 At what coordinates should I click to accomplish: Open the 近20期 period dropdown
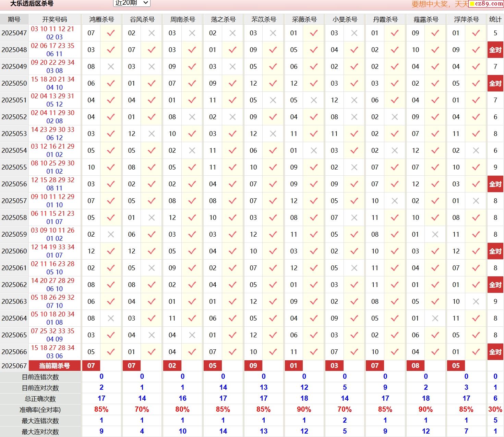tap(132, 3)
